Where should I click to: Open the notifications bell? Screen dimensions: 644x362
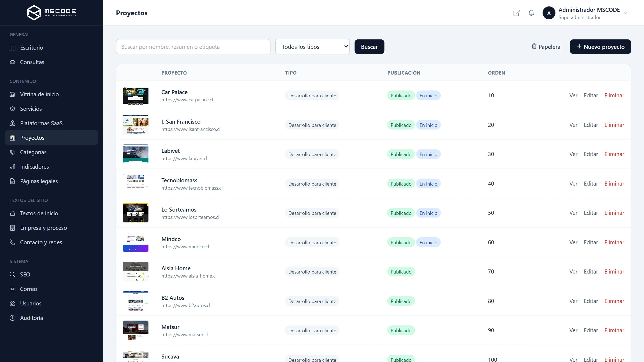pos(531,13)
